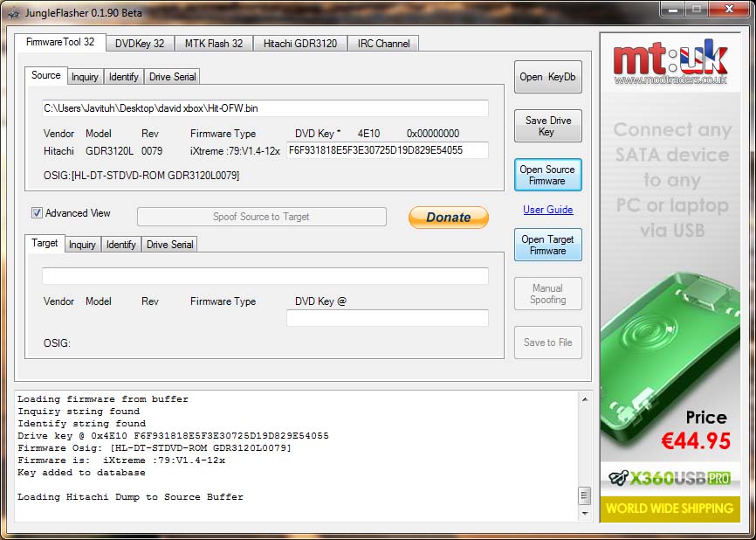Viewport: 756px width, 540px height.
Task: Click the iXtreme :79:V1.4-12x firmware type
Action: pyautogui.click(x=235, y=151)
